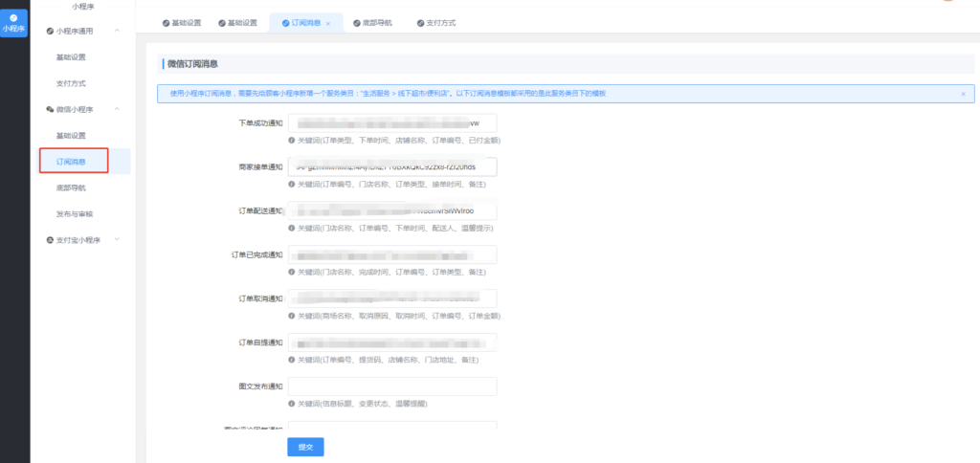Click the info icon below 图文发布通知
The height and width of the screenshot is (463, 980).
coord(291,404)
